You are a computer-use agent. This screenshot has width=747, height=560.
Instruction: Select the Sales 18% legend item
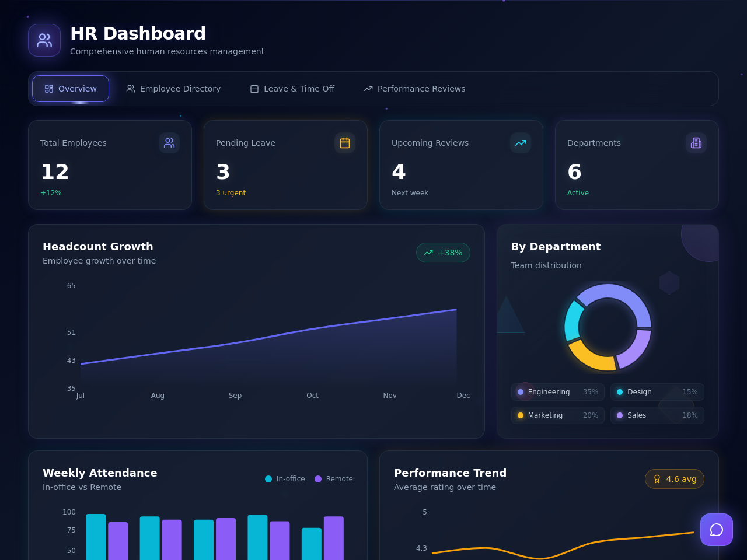657,415
